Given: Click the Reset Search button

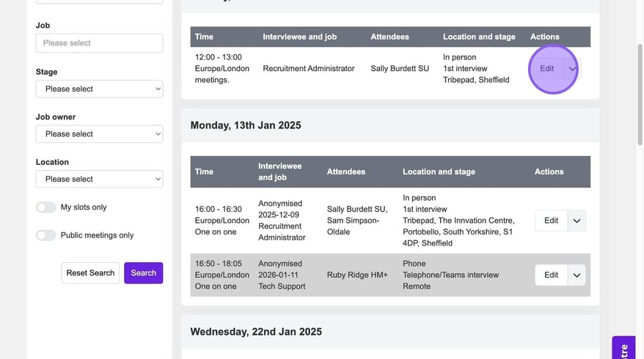Looking at the screenshot, I should [x=90, y=273].
